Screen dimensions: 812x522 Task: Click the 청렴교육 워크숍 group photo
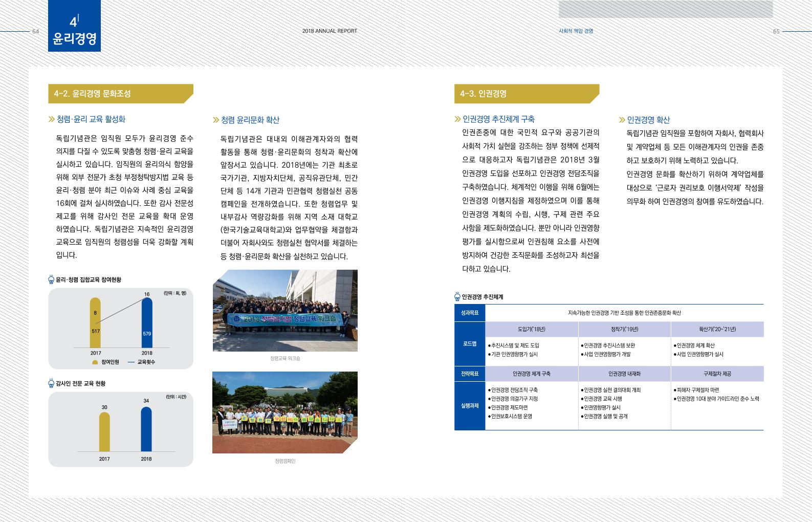point(285,311)
